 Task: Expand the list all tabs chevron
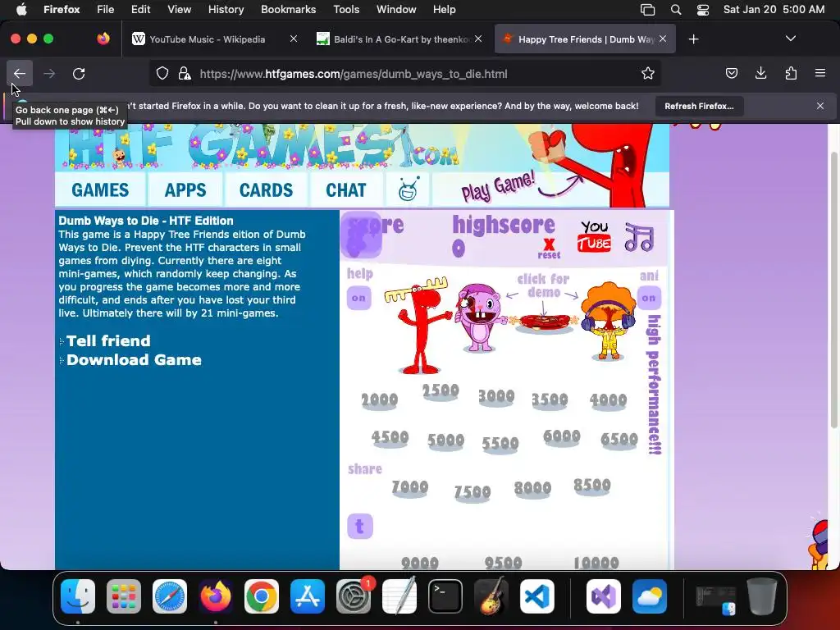[x=791, y=39]
